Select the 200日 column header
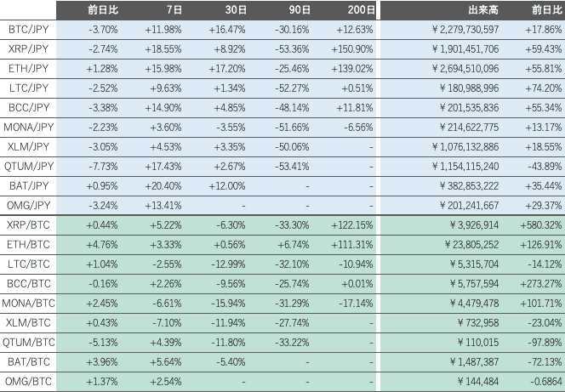The width and height of the screenshot is (565, 392). (361, 10)
